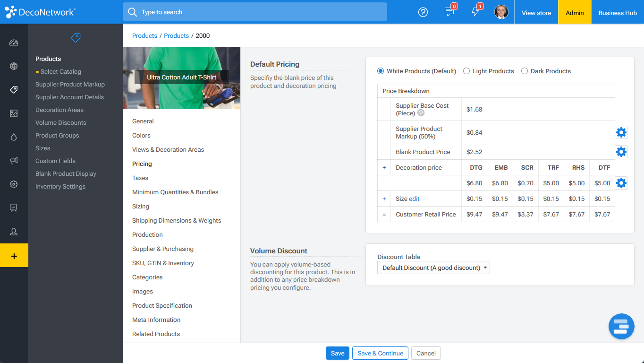The width and height of the screenshot is (644, 363).
Task: Open the Sizing section
Action: pyautogui.click(x=141, y=206)
